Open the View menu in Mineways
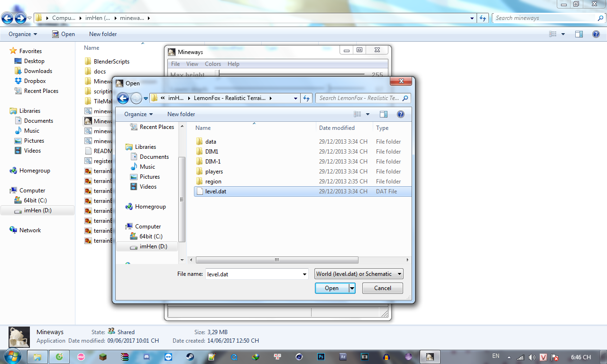The image size is (607, 364). (x=192, y=64)
